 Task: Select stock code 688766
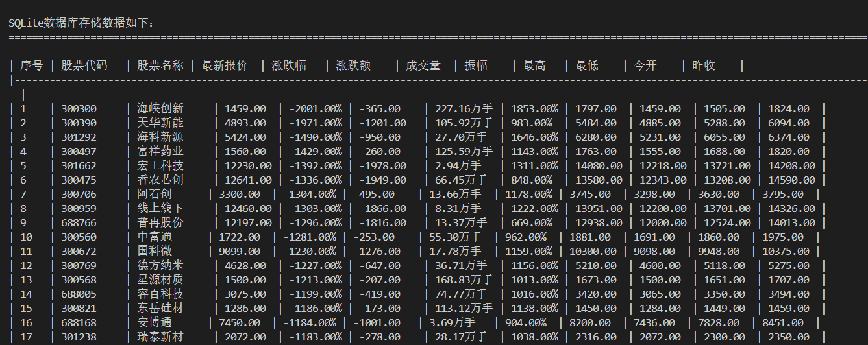click(x=79, y=222)
